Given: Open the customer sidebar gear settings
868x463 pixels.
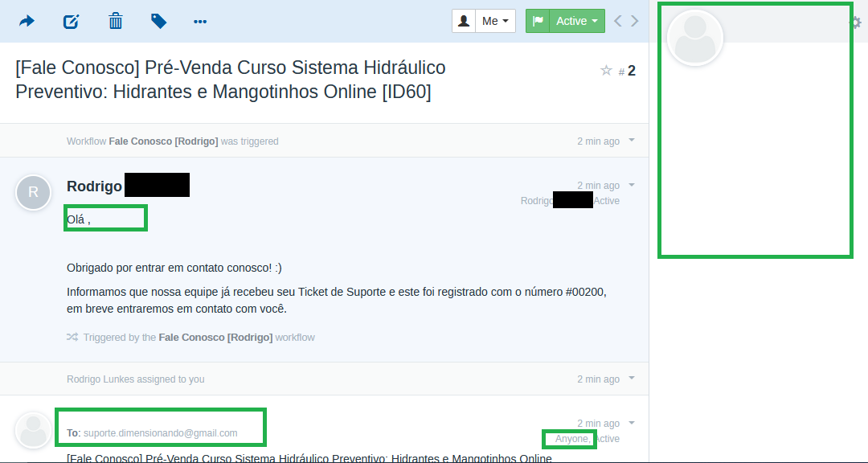Looking at the screenshot, I should click(x=856, y=23).
